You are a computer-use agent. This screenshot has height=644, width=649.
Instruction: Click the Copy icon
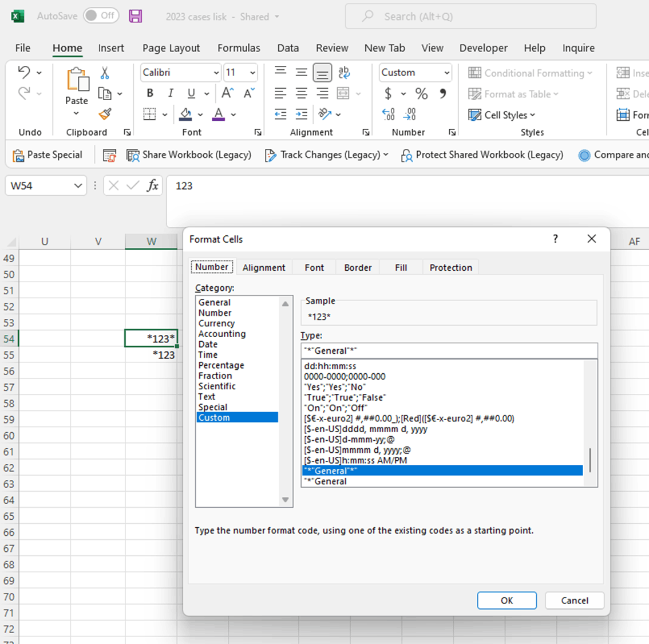[x=105, y=94]
